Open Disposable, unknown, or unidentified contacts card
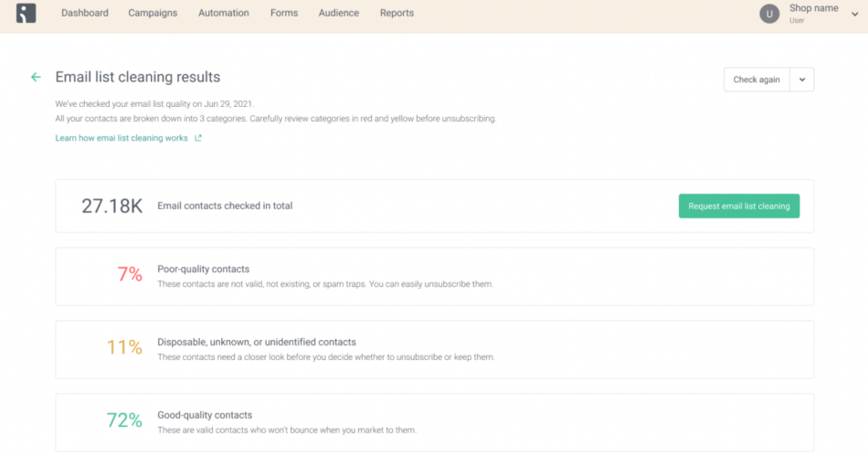 [434, 349]
